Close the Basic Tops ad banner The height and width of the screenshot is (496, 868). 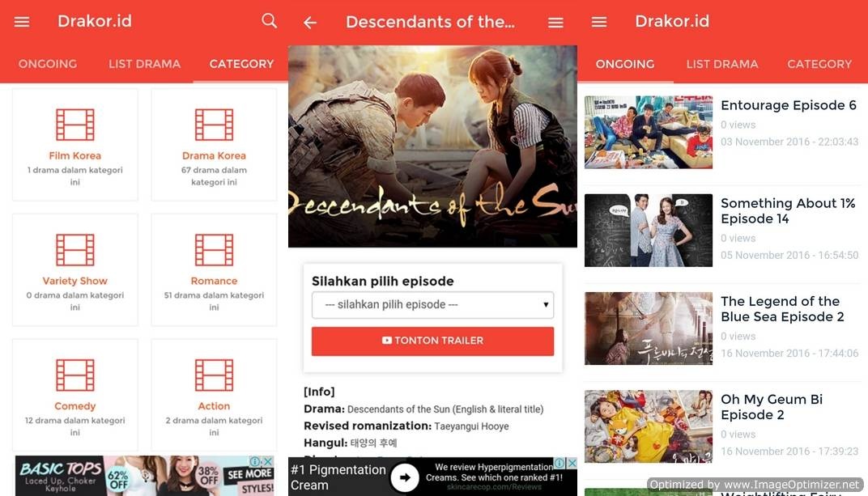point(269,461)
